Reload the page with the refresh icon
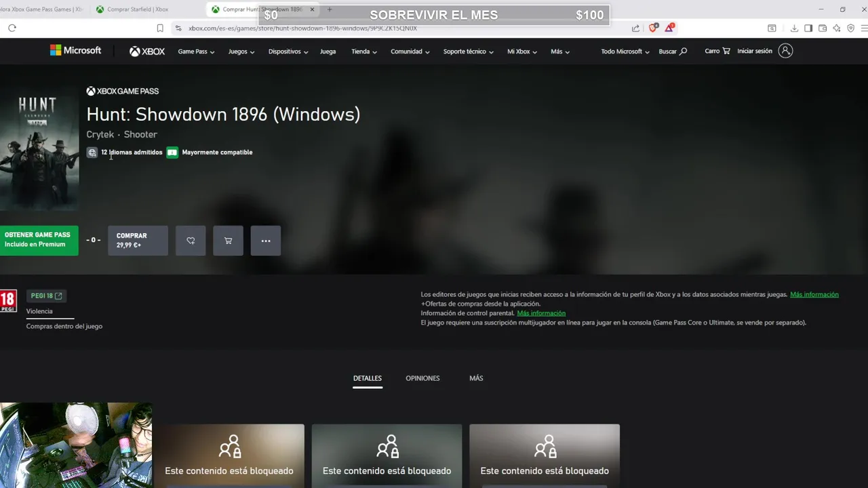 pyautogui.click(x=12, y=28)
